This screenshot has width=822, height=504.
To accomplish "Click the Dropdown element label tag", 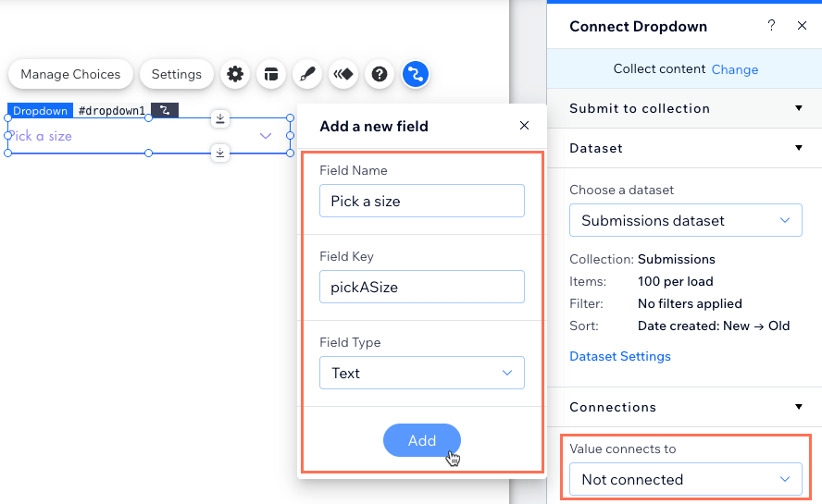I will pos(41,111).
